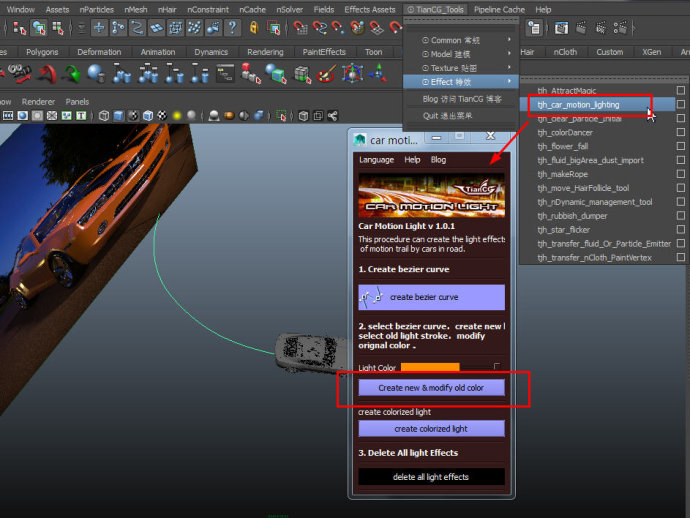Toggle curve objects selection mask
Screen dimensions: 690x518
[x=137, y=28]
